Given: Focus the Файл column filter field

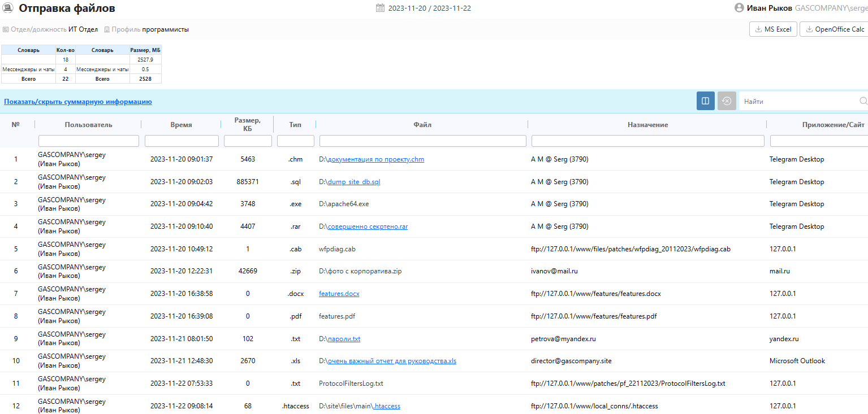Looking at the screenshot, I should tap(423, 141).
